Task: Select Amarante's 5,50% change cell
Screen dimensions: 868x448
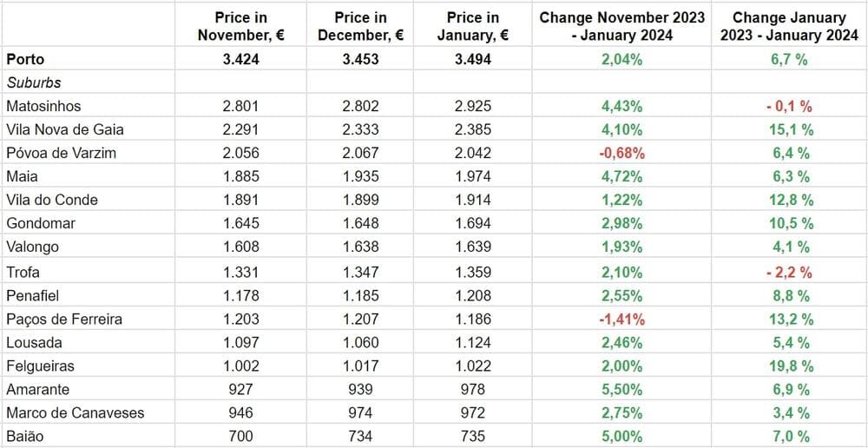Action: pos(621,389)
